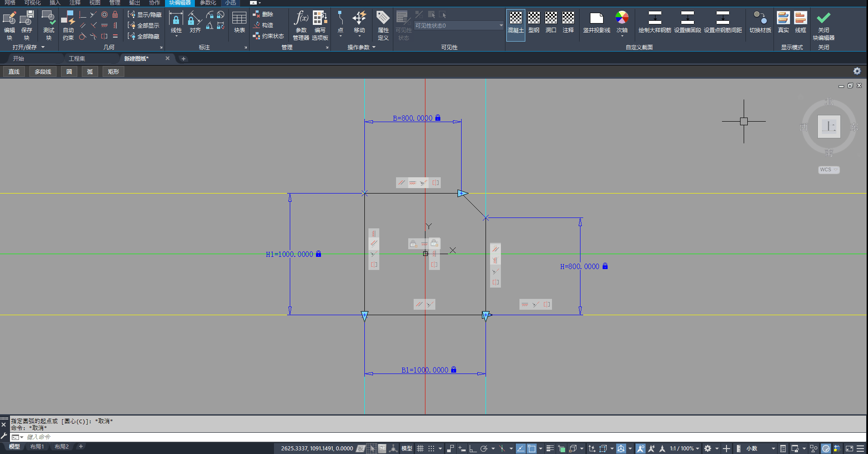Select the Steel (型钢) hatch pattern
868x454 pixels.
tap(534, 23)
